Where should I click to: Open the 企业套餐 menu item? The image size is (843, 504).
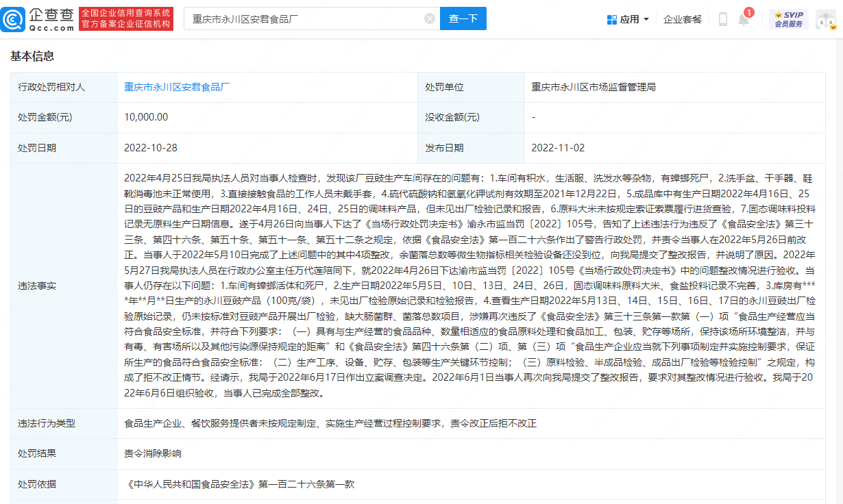[x=683, y=19]
